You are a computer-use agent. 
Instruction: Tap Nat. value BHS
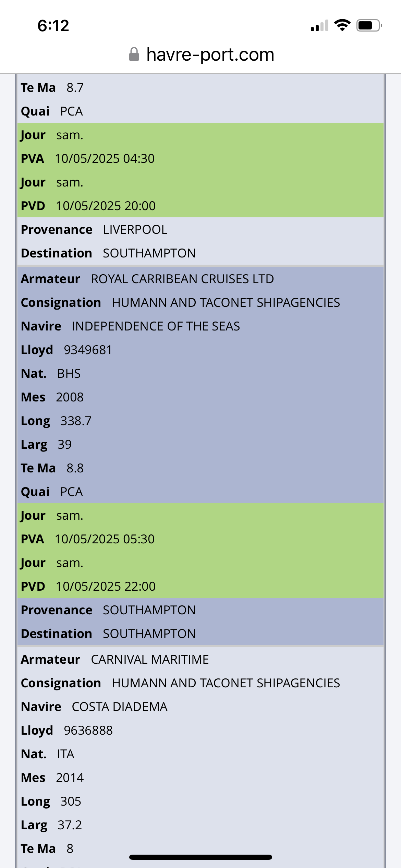[x=69, y=373]
